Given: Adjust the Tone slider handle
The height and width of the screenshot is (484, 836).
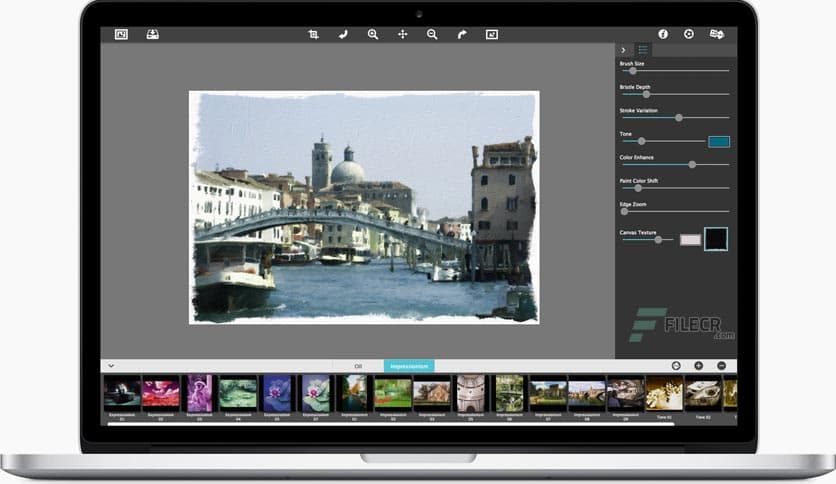Looking at the screenshot, I should [641, 141].
